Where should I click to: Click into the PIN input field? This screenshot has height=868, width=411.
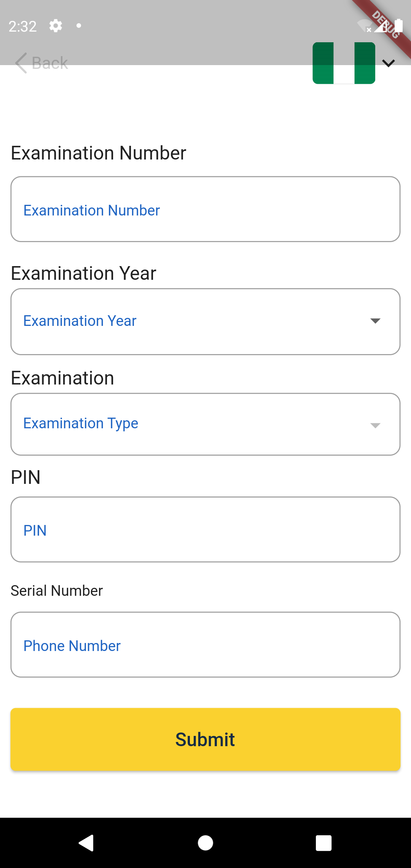(x=205, y=530)
